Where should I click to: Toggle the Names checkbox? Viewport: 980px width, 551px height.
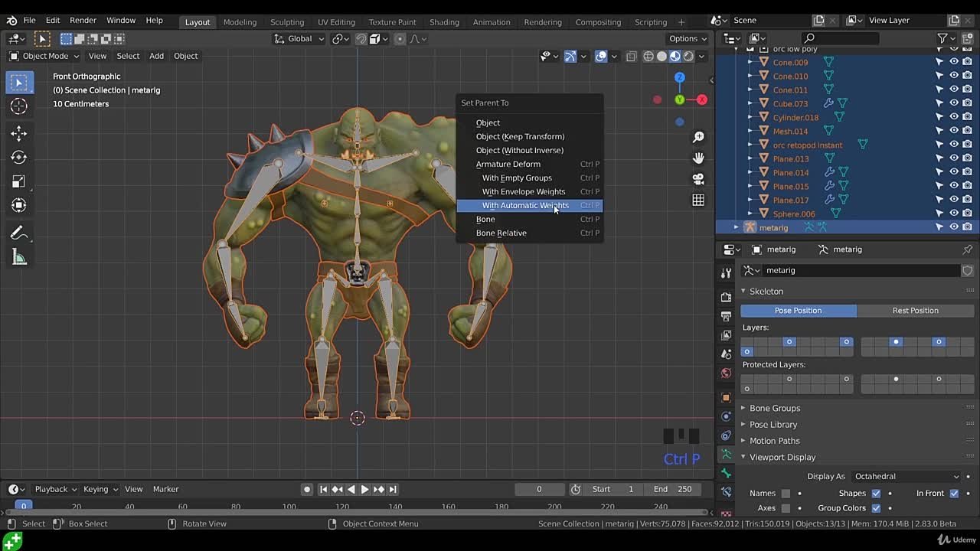coord(786,494)
